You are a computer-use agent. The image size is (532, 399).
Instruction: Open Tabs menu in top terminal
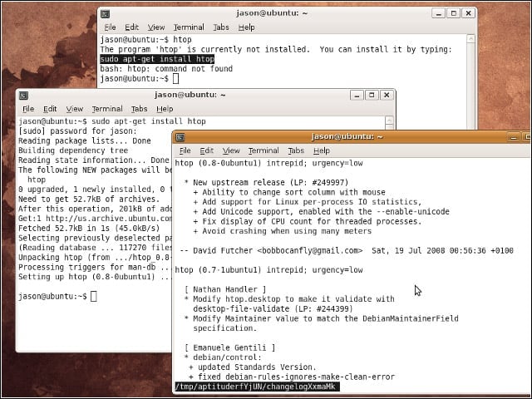tap(221, 27)
